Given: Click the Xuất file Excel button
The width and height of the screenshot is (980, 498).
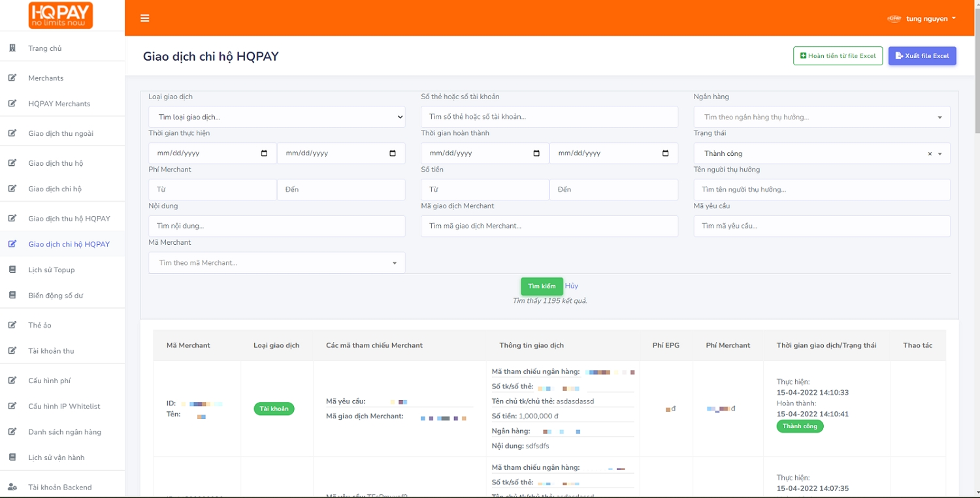Looking at the screenshot, I should (923, 56).
